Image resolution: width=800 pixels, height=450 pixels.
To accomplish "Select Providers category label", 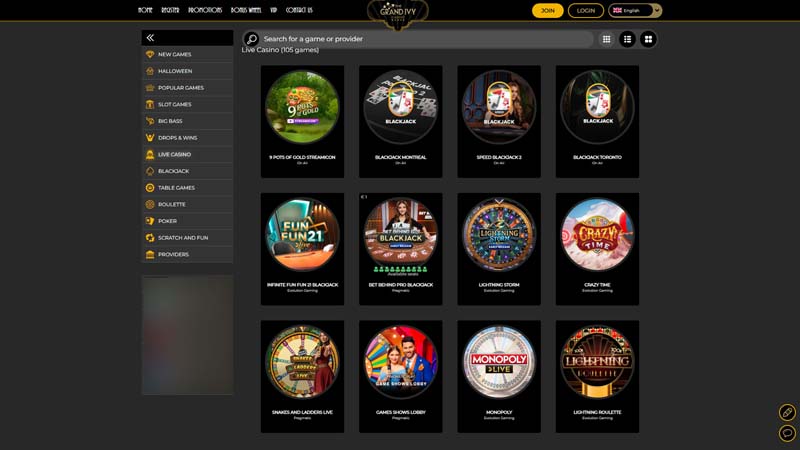I will coord(173,254).
